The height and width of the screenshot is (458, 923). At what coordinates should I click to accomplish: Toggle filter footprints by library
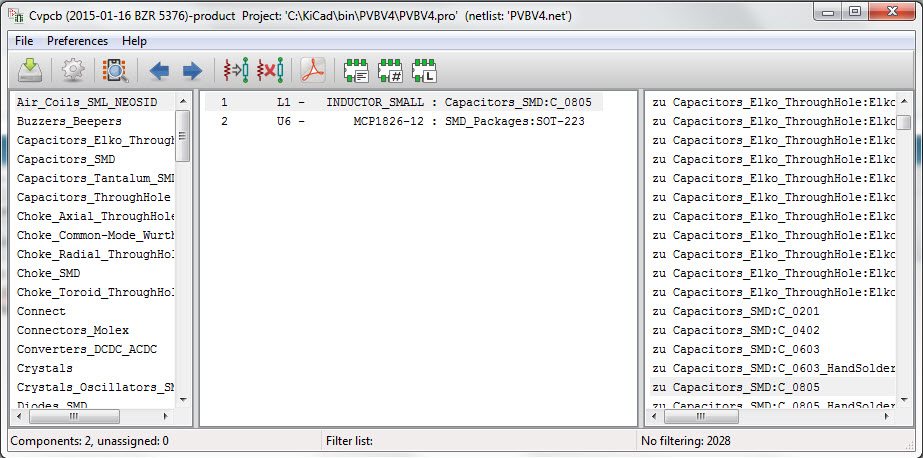(x=424, y=71)
